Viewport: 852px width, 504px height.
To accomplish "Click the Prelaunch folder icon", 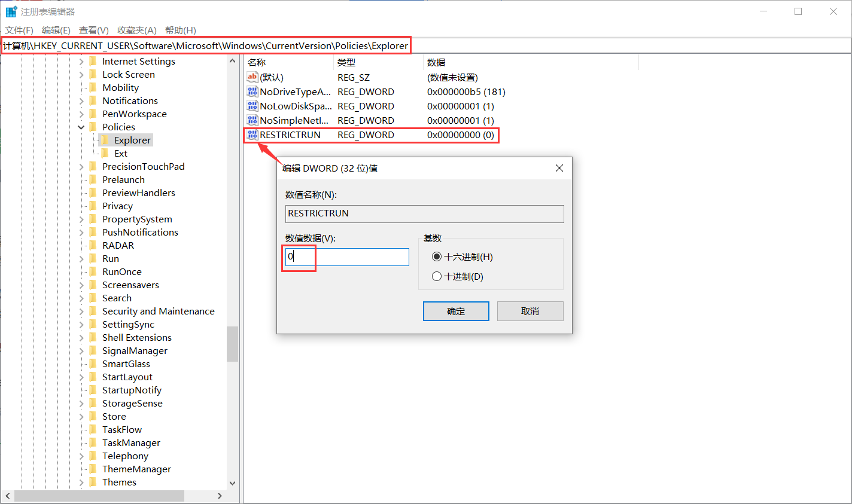I will point(93,179).
